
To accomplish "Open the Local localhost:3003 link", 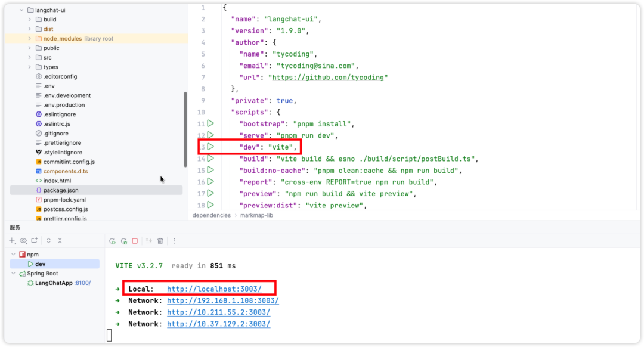I will pos(214,289).
